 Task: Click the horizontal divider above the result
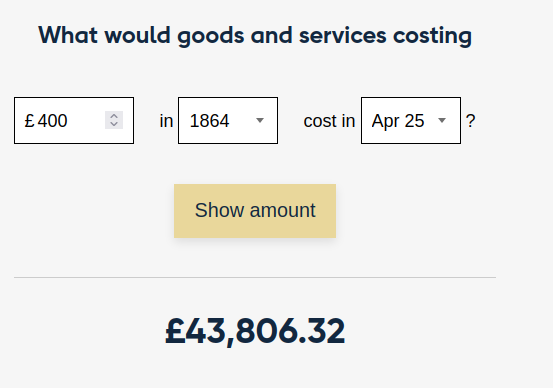pyautogui.click(x=255, y=278)
